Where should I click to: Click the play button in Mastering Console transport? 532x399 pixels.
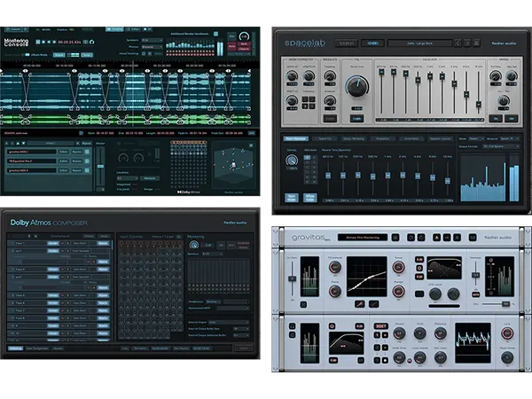[54, 42]
